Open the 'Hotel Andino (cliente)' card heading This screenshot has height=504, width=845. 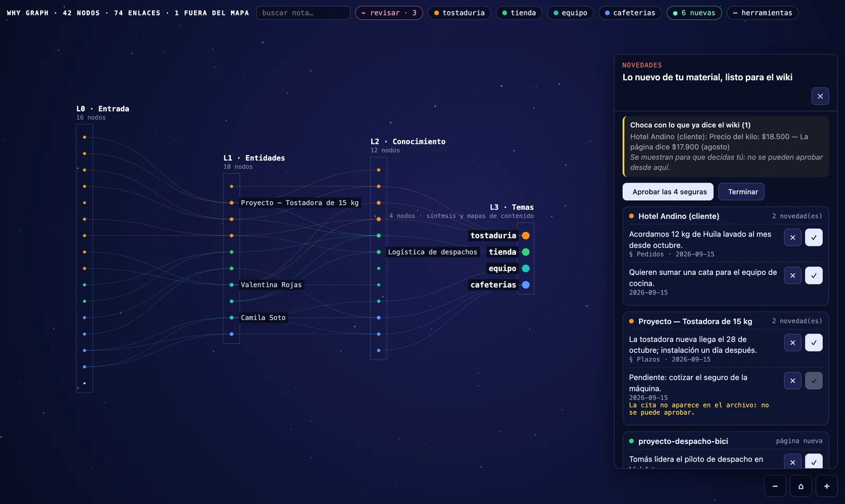pyautogui.click(x=679, y=216)
